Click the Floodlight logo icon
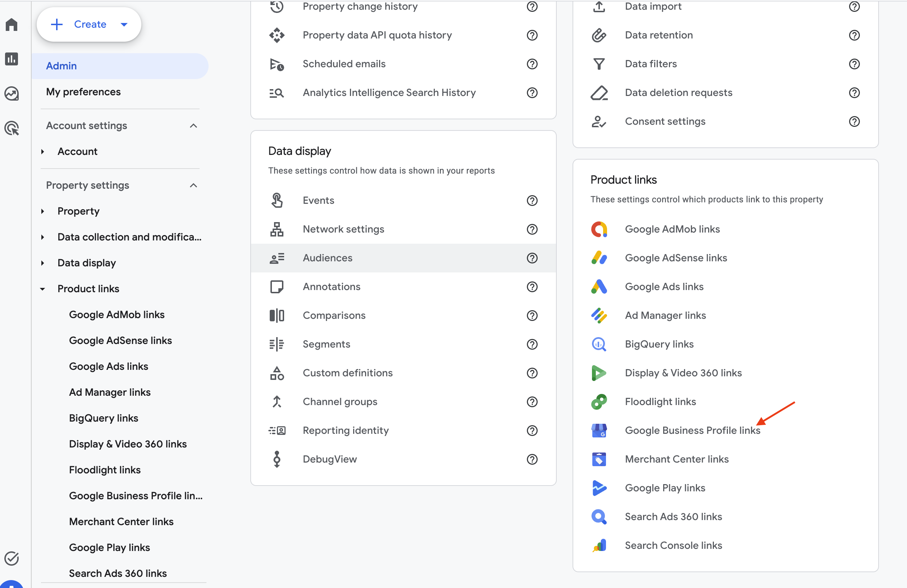 (x=599, y=402)
